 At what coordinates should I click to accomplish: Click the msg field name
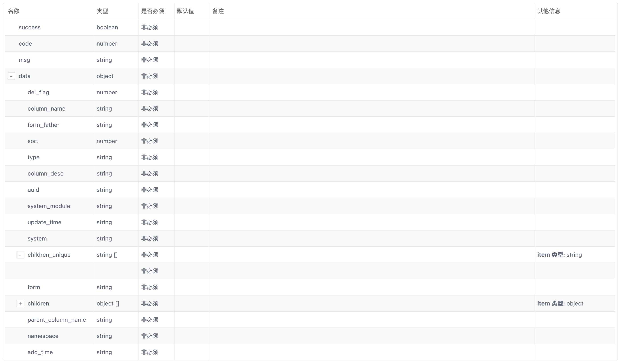point(24,60)
